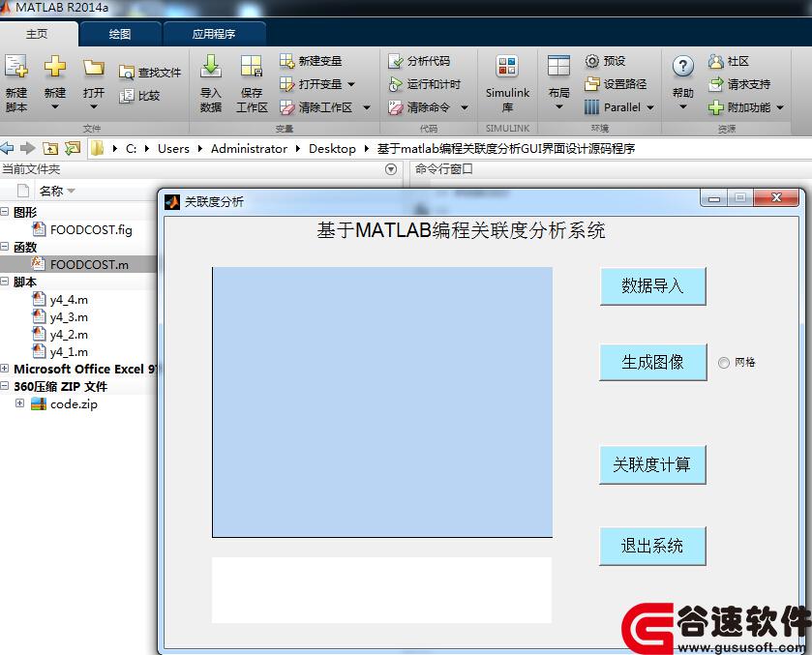Click the Request Support (请求支持) icon
Screen dimensions: 812x655
point(715,84)
